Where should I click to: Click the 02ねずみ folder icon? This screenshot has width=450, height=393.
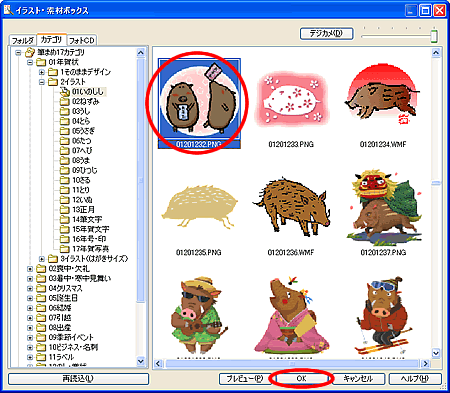pyautogui.click(x=65, y=101)
